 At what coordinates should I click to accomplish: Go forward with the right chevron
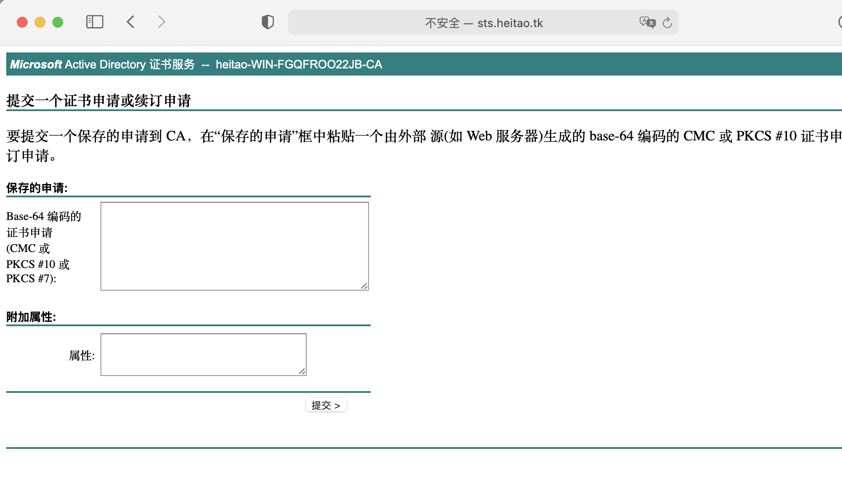point(162,22)
